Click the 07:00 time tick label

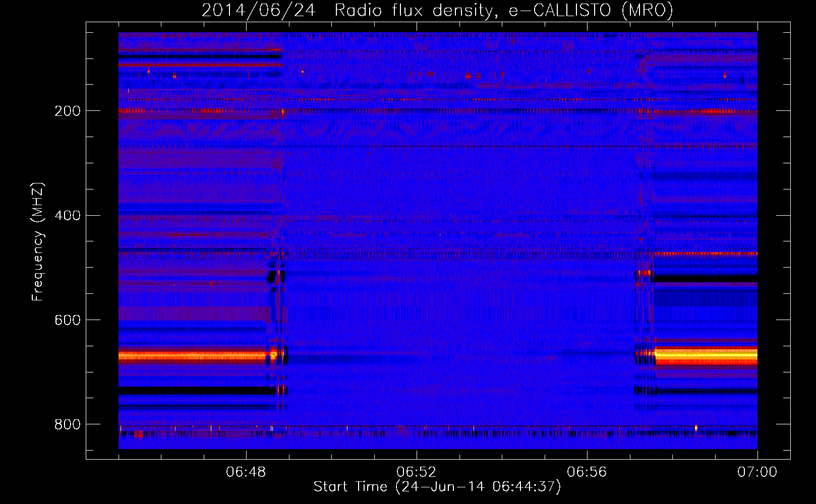757,472
